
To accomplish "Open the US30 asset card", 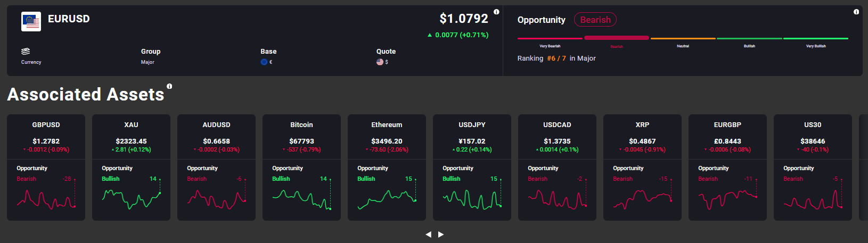I will point(813,167).
